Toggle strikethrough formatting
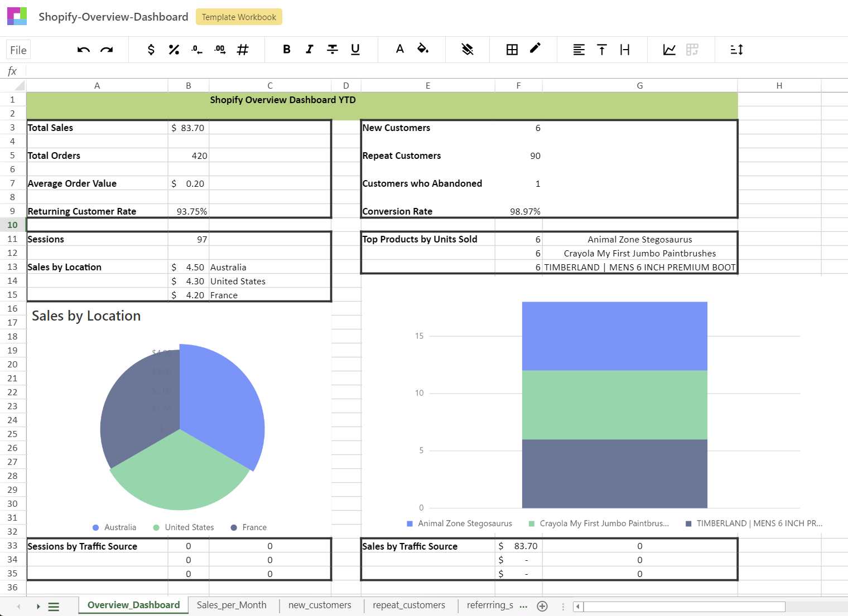Screen dimensions: 848x616 click(333, 50)
